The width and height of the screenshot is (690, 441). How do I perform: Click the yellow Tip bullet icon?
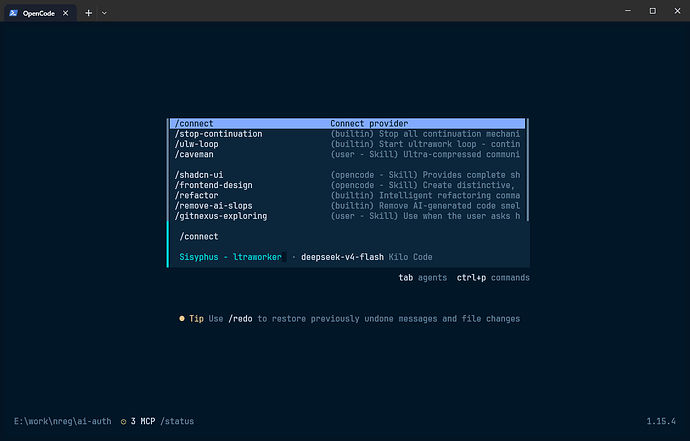click(182, 318)
